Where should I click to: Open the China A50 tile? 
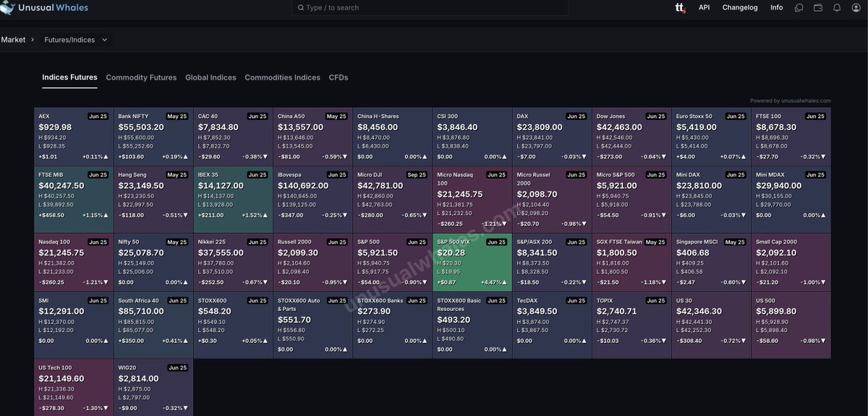tap(313, 137)
